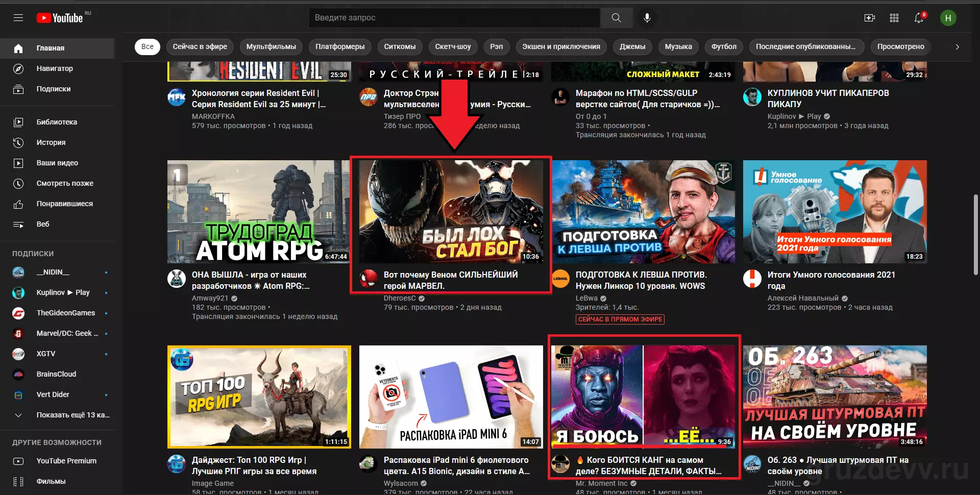Open DheroesC channel avatar

tap(369, 279)
